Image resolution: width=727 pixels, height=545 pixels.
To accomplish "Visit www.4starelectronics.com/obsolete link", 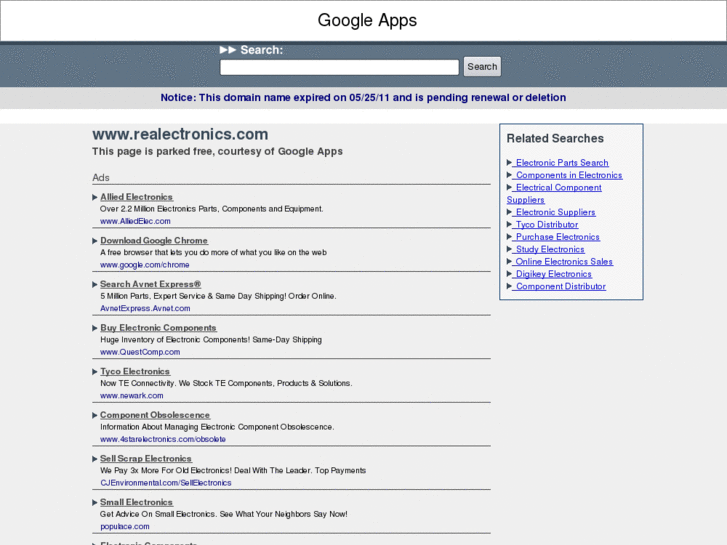I will coord(163,439).
